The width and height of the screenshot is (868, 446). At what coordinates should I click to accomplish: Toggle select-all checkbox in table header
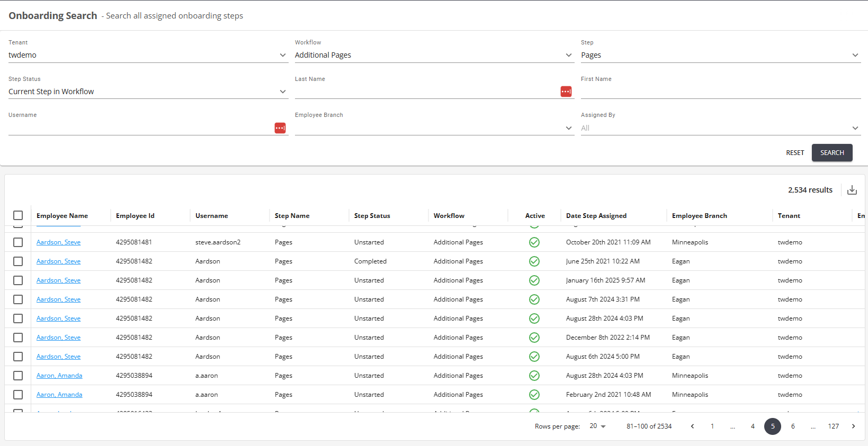pos(18,215)
